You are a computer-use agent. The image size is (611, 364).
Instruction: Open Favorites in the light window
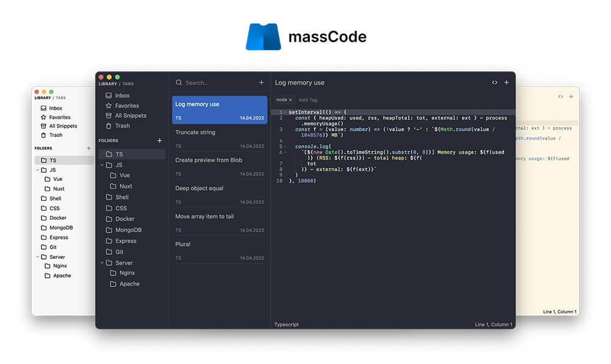pos(56,117)
